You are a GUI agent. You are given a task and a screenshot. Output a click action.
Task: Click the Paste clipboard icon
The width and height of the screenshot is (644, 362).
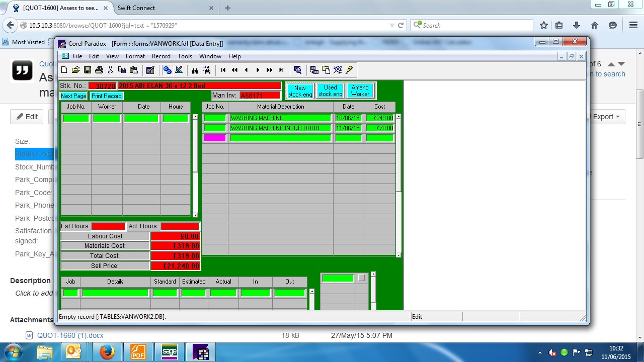[134, 70]
